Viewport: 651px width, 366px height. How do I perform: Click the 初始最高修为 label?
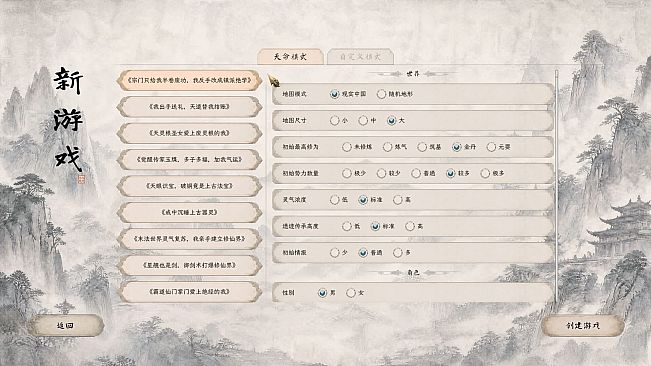tap(301, 147)
